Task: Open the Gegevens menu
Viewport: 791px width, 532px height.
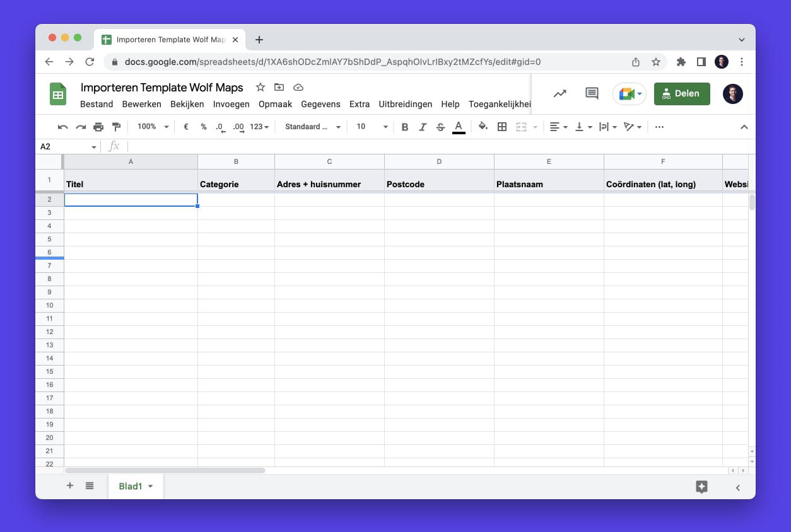Action: click(320, 104)
